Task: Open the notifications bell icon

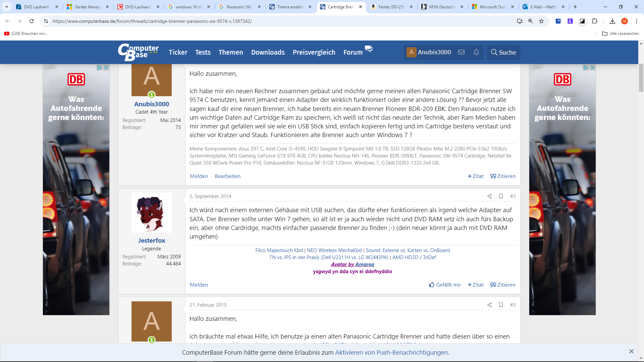Action: [476, 52]
